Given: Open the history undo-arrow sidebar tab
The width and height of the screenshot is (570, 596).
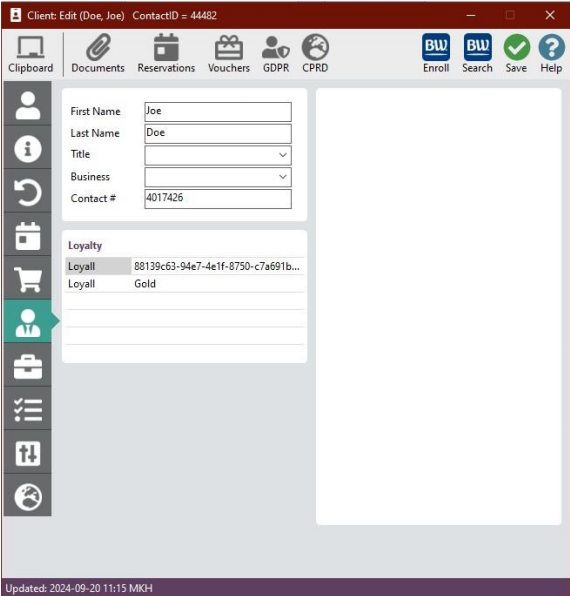Looking at the screenshot, I should pos(28,192).
